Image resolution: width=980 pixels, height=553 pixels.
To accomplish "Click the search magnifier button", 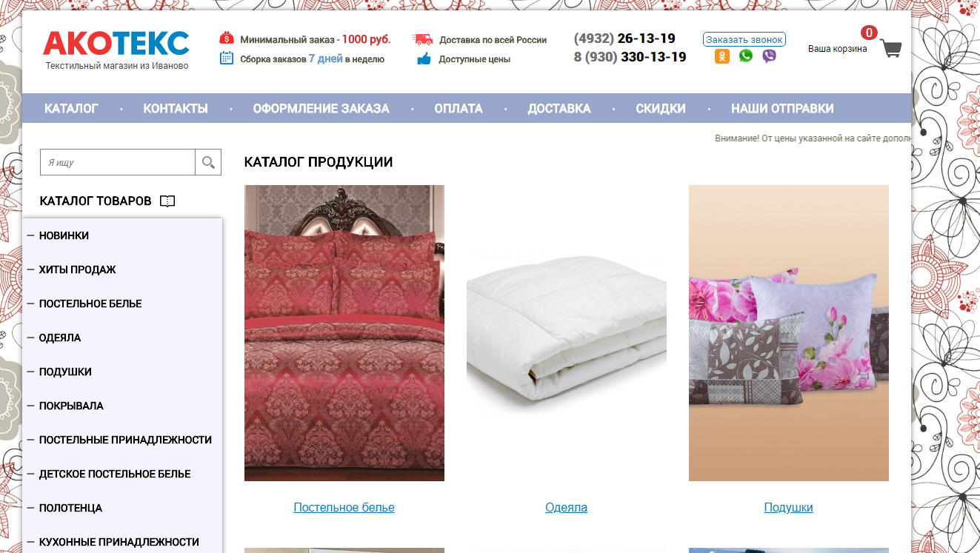I will [208, 162].
